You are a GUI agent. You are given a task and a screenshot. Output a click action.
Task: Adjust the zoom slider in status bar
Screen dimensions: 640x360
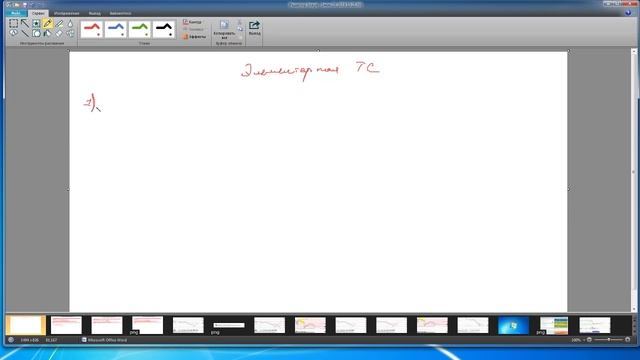point(608,340)
